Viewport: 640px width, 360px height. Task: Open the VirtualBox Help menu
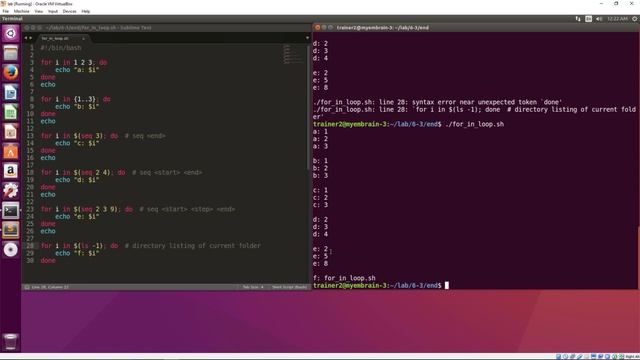85,11
